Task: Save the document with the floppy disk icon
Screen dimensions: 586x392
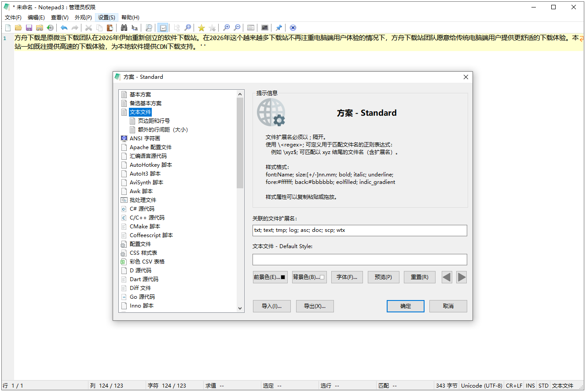Action: coord(28,28)
